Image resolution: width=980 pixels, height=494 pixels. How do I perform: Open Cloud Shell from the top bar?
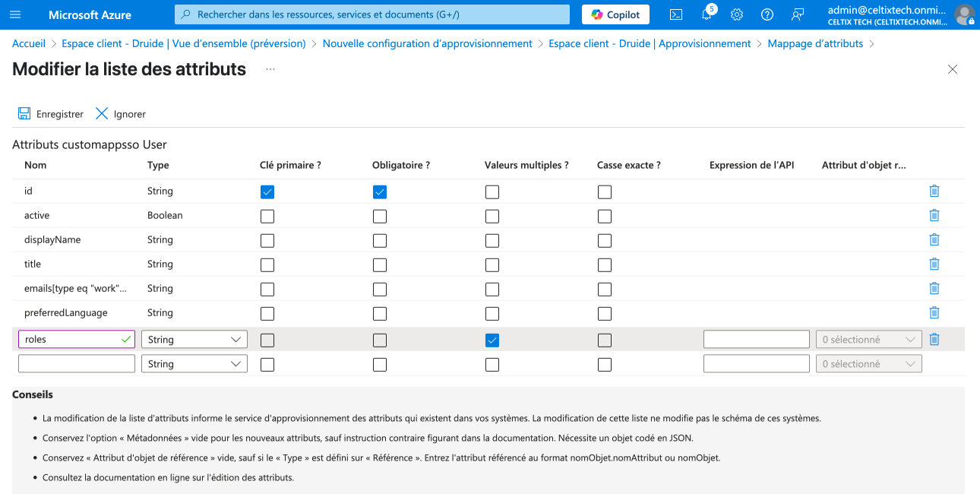(x=675, y=15)
